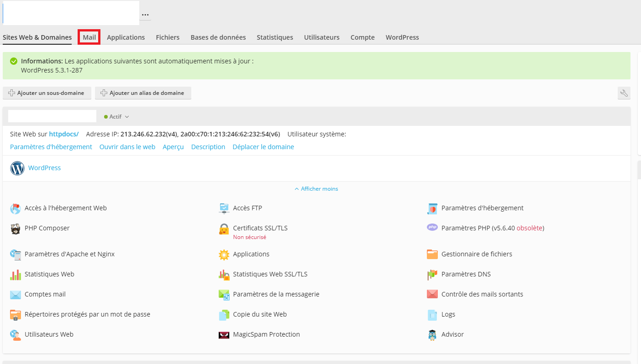The height and width of the screenshot is (364, 641).
Task: Open the Gestionnaire de fichiers folder icon
Action: tap(432, 255)
